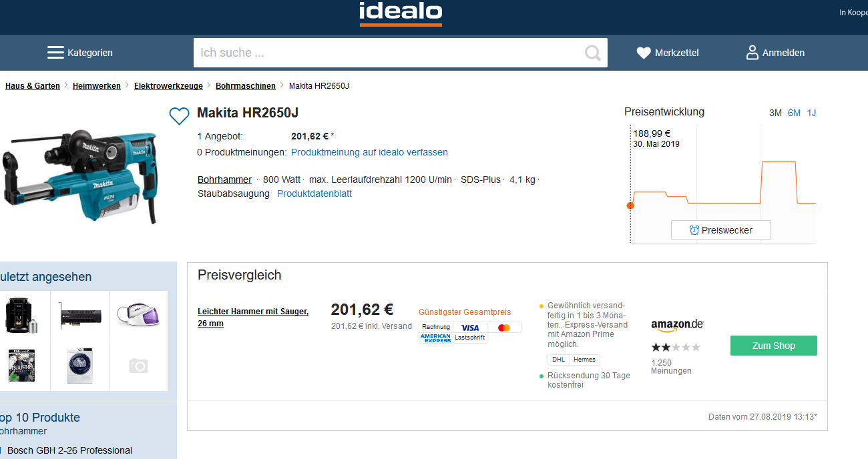Click the amazon.de shop logo

677,325
